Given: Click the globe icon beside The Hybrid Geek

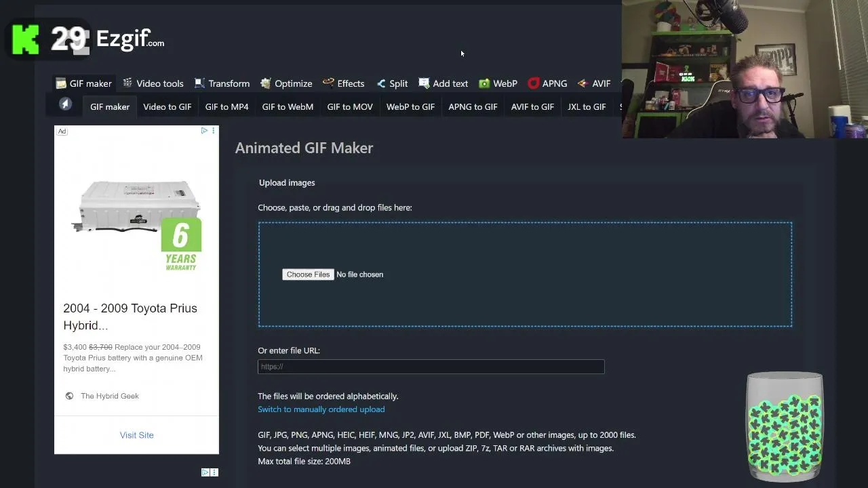Looking at the screenshot, I should tap(69, 396).
